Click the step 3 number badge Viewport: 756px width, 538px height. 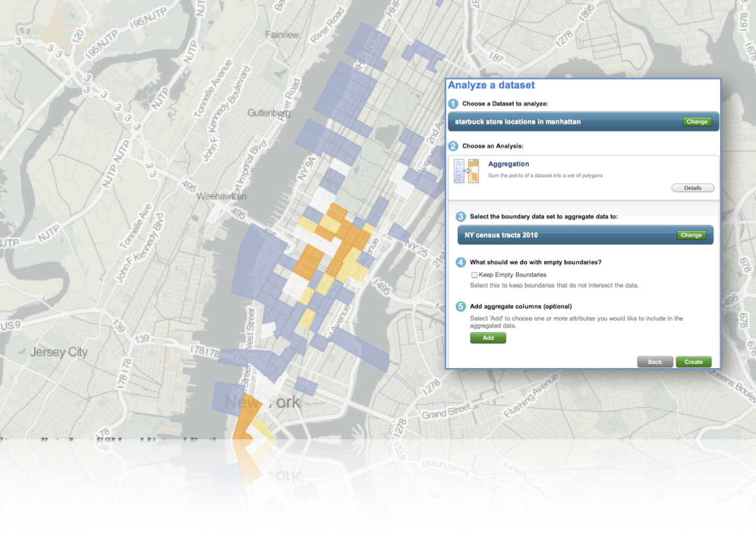coord(461,216)
